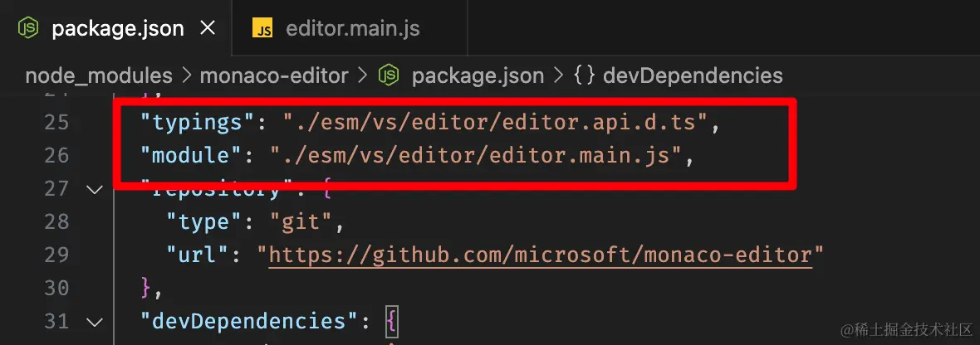Image resolution: width=980 pixels, height=345 pixels.
Task: Collapse the devDependencies block at line 31
Action: pyautogui.click(x=95, y=322)
